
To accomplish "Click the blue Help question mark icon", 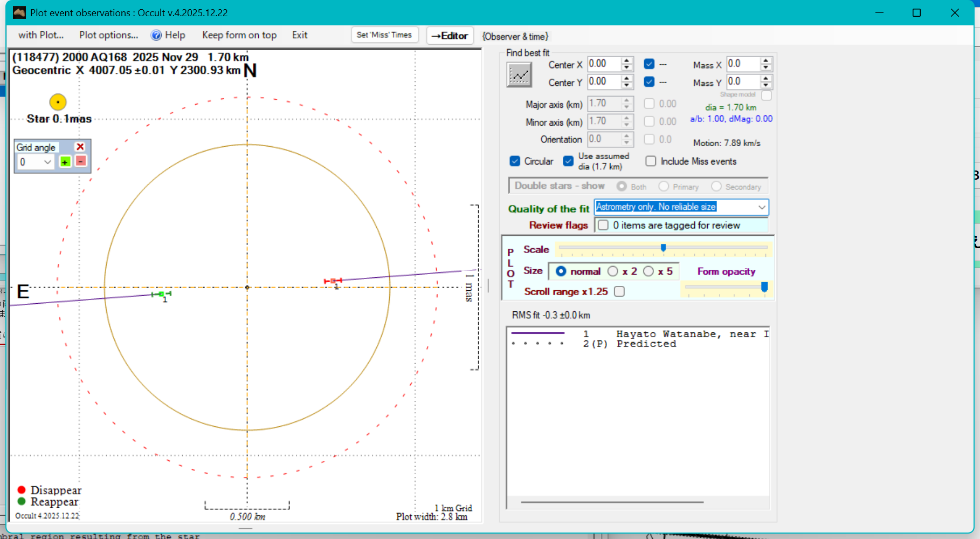I will coord(156,35).
